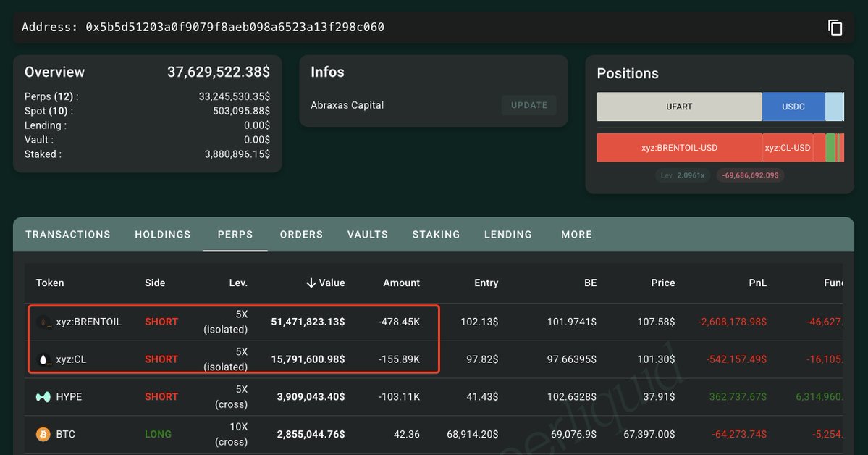868x455 pixels.
Task: Expand the MORE tab menu
Action: click(577, 235)
